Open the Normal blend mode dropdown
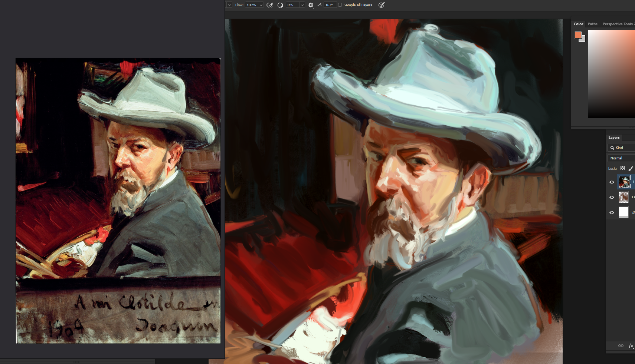Image resolution: width=635 pixels, height=364 pixels. click(621, 158)
